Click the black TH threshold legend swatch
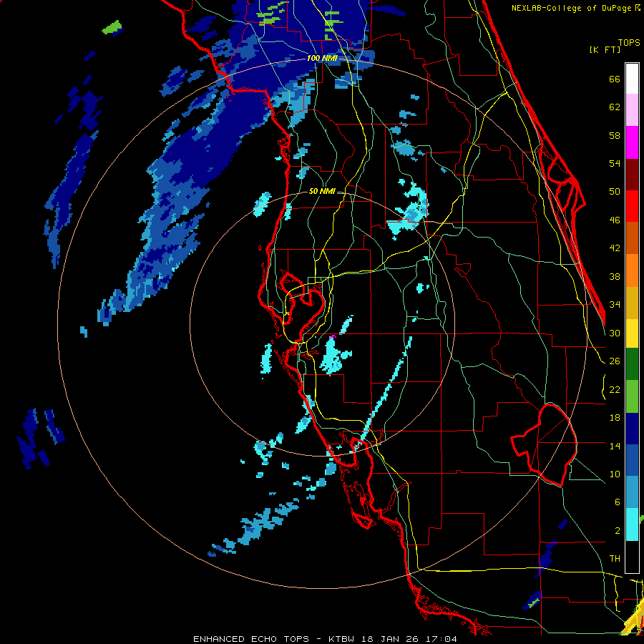 point(632,557)
